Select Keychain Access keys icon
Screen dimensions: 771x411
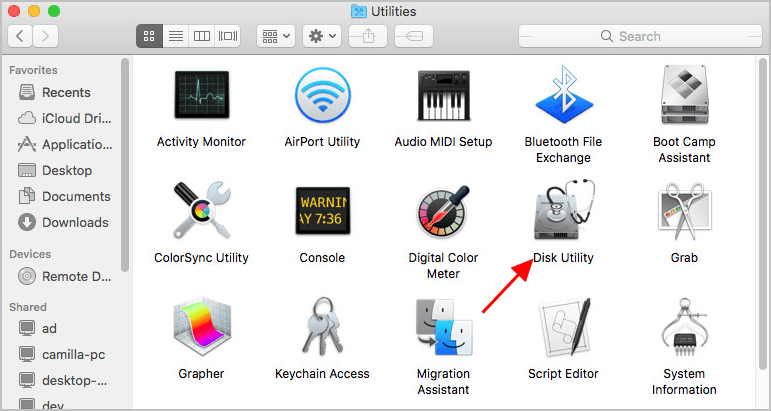click(x=321, y=326)
